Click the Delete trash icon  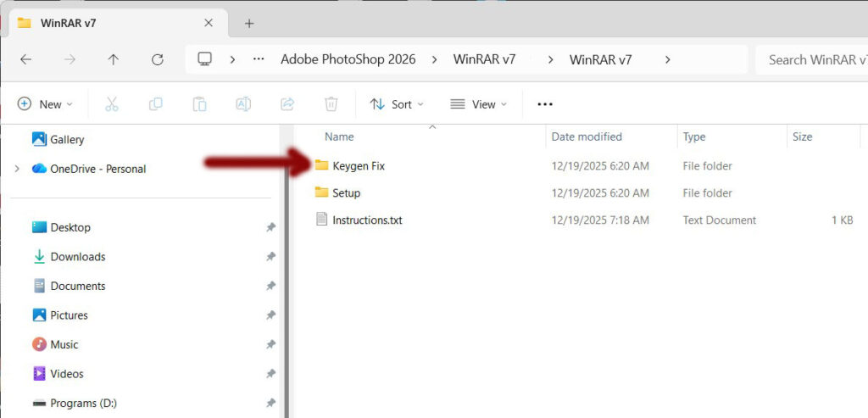331,104
